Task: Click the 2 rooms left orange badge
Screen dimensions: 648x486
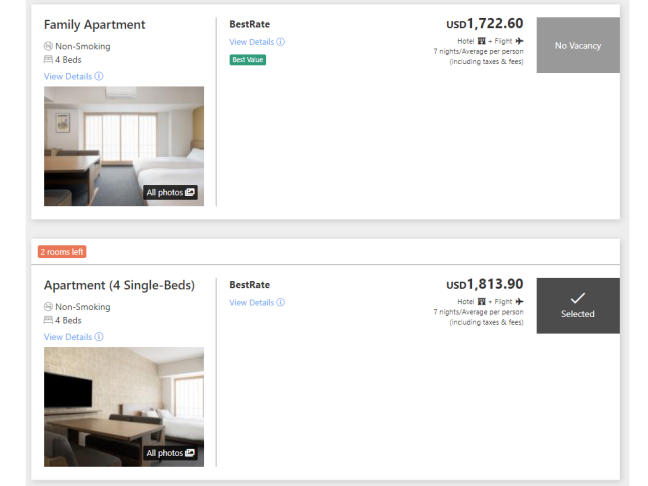Action: 62,252
